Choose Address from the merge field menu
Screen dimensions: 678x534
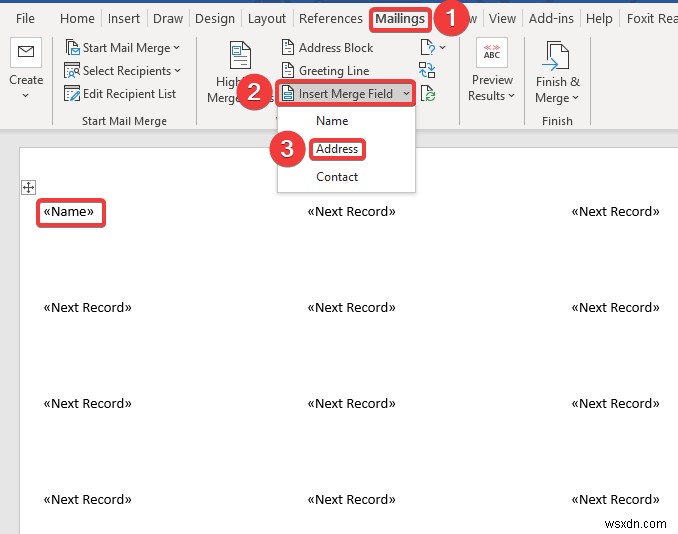(337, 149)
